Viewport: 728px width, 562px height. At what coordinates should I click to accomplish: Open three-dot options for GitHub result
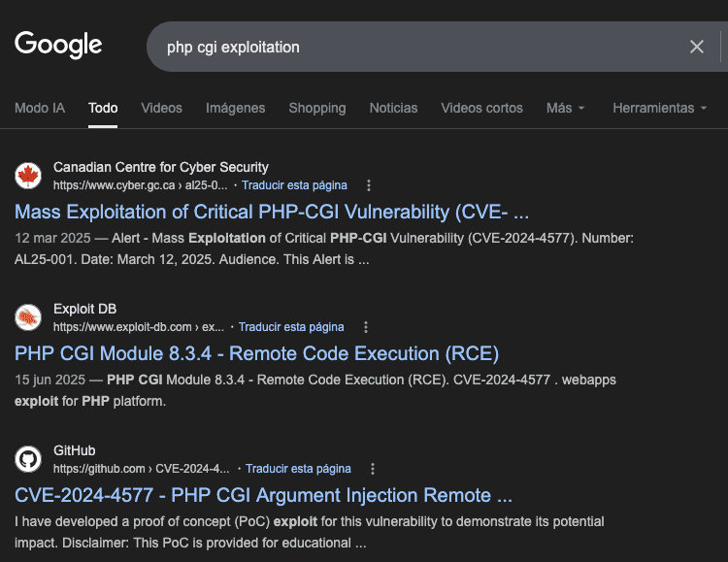pyautogui.click(x=373, y=469)
